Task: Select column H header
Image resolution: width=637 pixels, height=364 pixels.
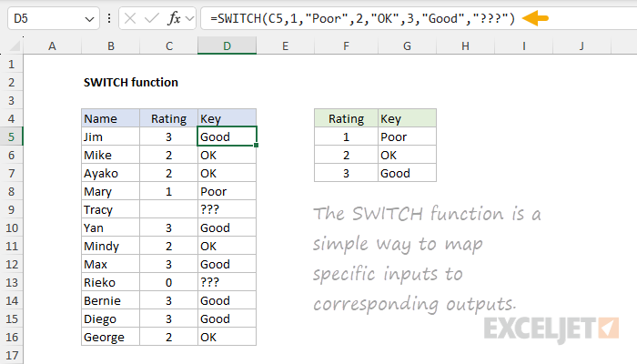Action: [466, 45]
